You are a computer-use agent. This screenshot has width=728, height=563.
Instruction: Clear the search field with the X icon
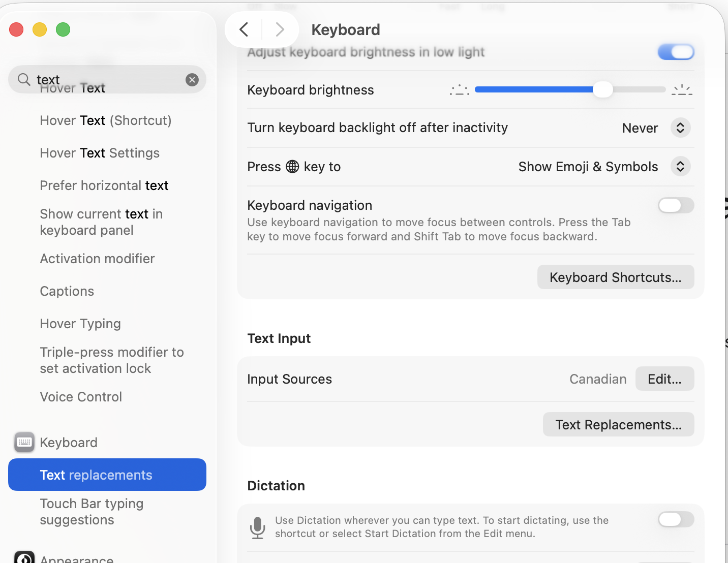[192, 80]
